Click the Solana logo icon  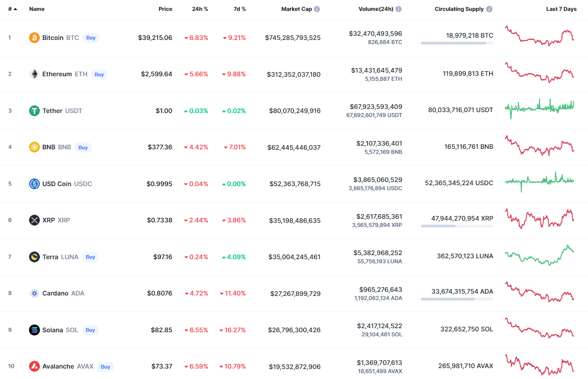pyautogui.click(x=34, y=330)
